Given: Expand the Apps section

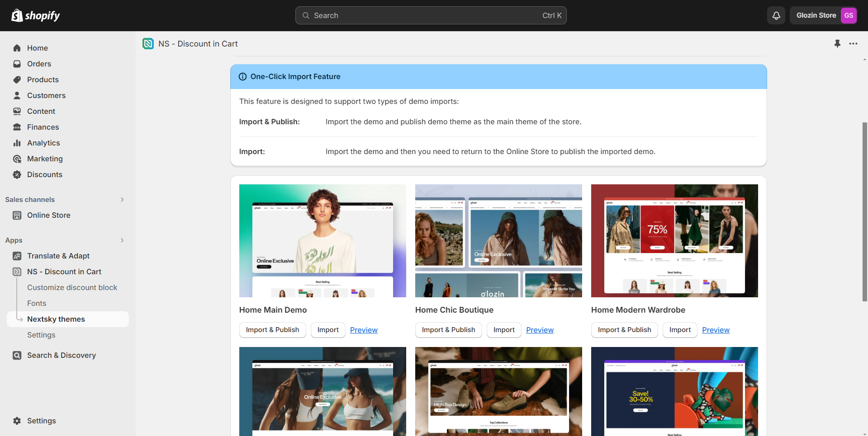Looking at the screenshot, I should [x=122, y=240].
